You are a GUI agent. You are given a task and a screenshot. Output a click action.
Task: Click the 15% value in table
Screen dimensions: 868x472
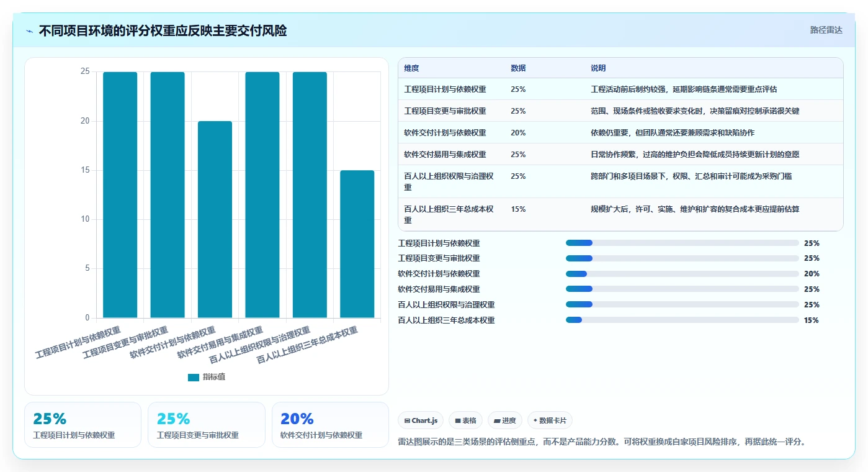518,209
